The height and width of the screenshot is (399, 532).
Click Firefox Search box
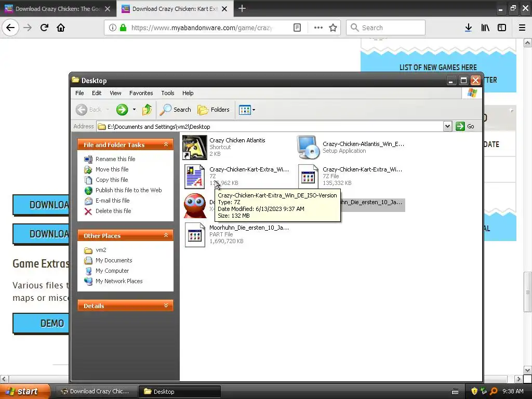click(385, 28)
